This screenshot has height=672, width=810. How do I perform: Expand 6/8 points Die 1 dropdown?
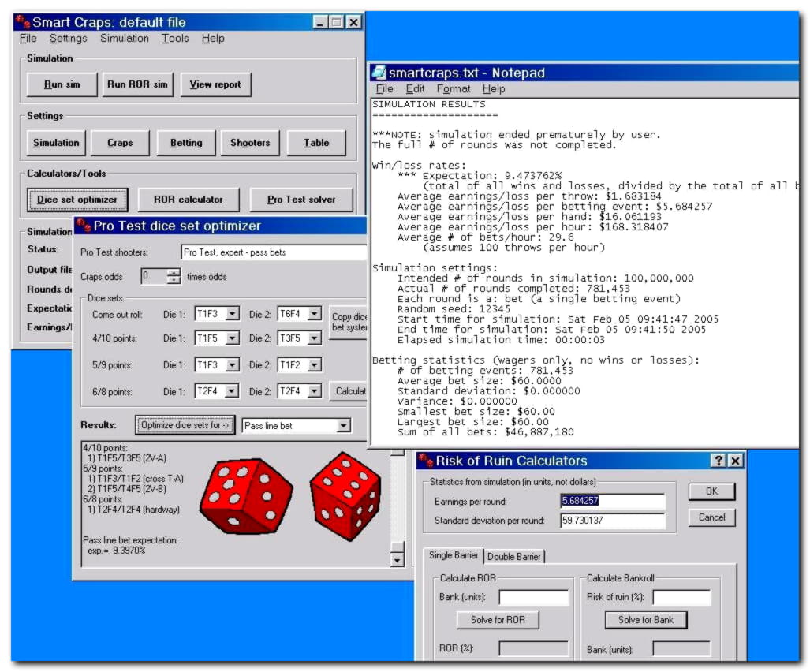pyautogui.click(x=232, y=391)
